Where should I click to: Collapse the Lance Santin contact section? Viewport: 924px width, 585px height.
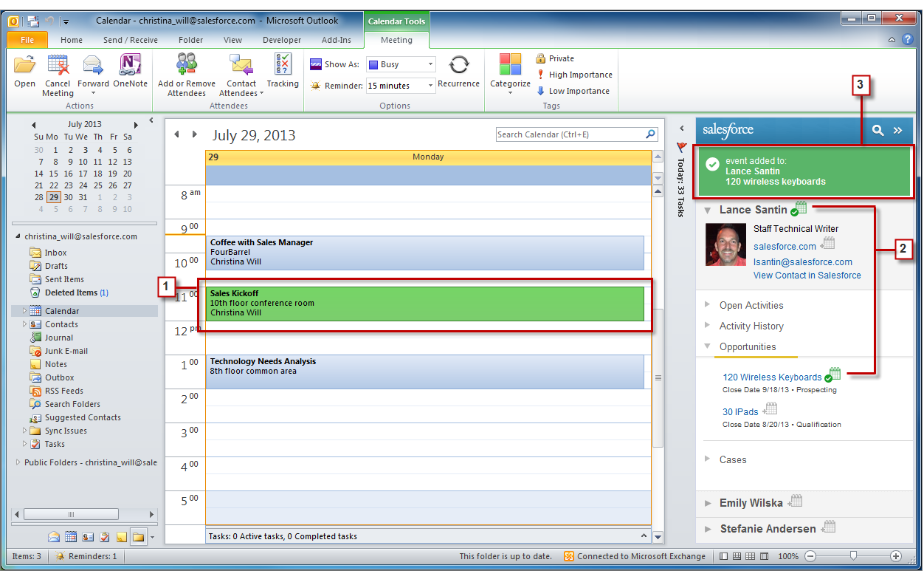[708, 210]
